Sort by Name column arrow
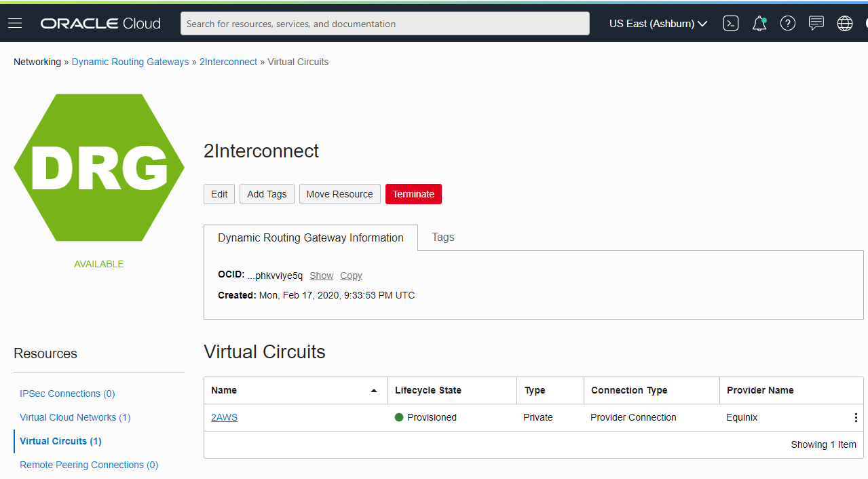 point(373,391)
